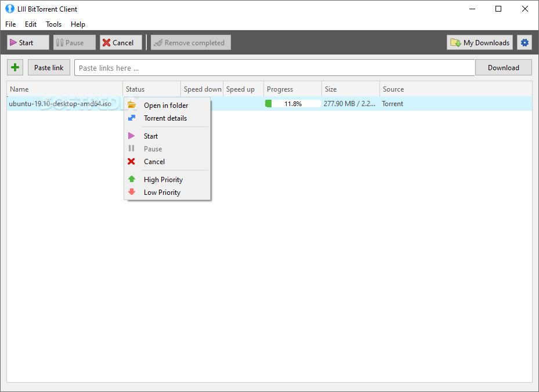Viewport: 539px width, 392px height.
Task: Close the BitTorrent client window
Action: coord(525,9)
